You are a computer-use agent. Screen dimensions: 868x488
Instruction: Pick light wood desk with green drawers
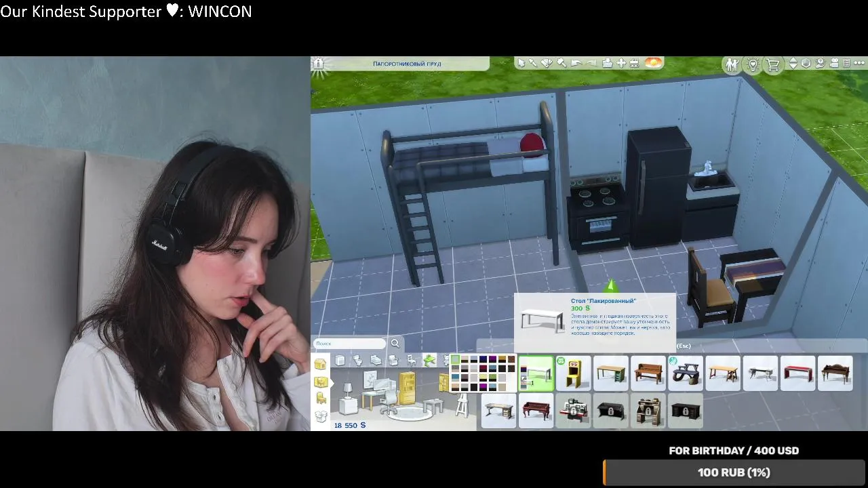(x=611, y=374)
